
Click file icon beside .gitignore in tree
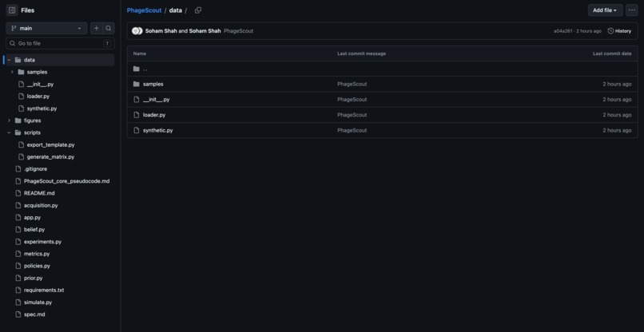pos(18,169)
